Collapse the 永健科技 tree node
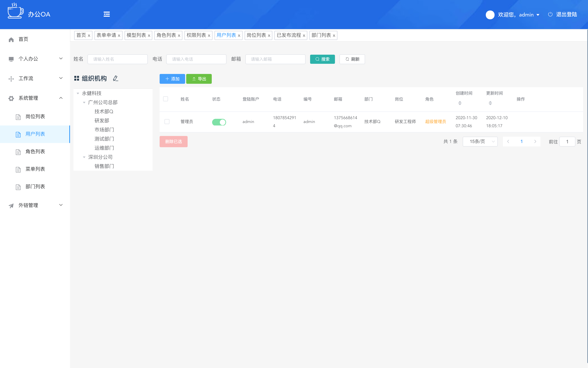The width and height of the screenshot is (588, 368). pos(78,93)
